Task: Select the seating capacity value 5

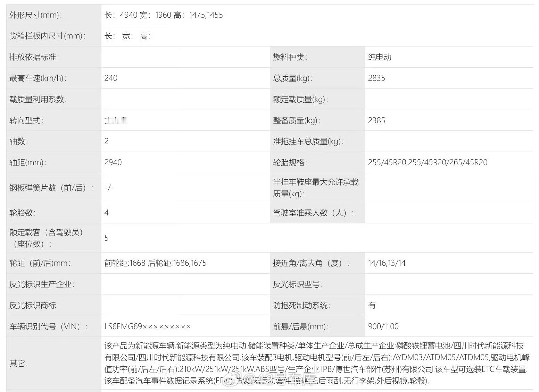Action: [106, 238]
